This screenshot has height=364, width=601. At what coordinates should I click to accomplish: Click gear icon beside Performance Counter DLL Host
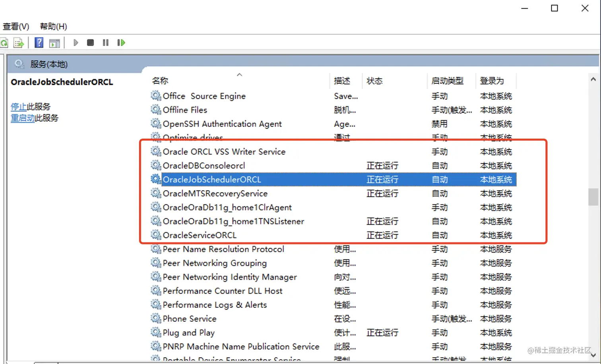[x=156, y=291]
